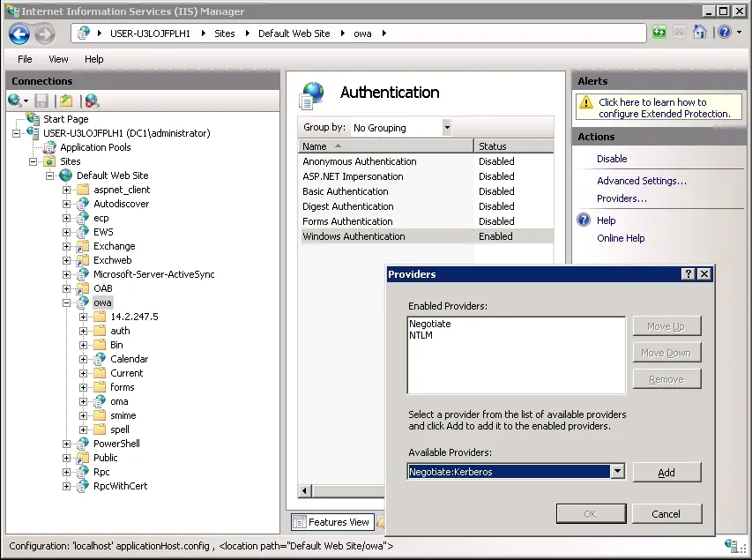Open the Online Help link
This screenshot has width=752, height=560.
click(621, 238)
